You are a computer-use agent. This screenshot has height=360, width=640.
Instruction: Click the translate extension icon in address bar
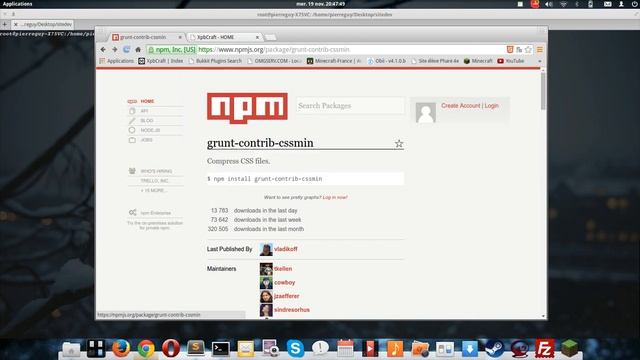click(x=519, y=49)
